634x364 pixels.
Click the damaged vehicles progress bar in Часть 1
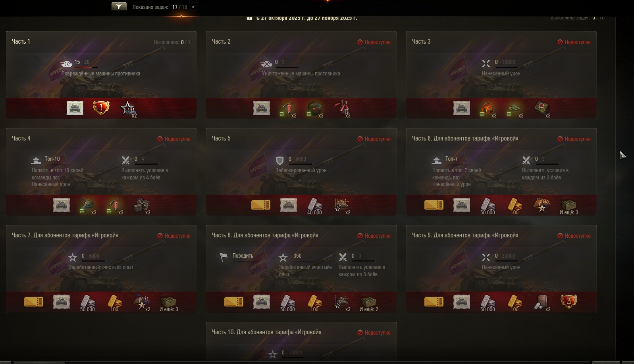pyautogui.click(x=87, y=67)
